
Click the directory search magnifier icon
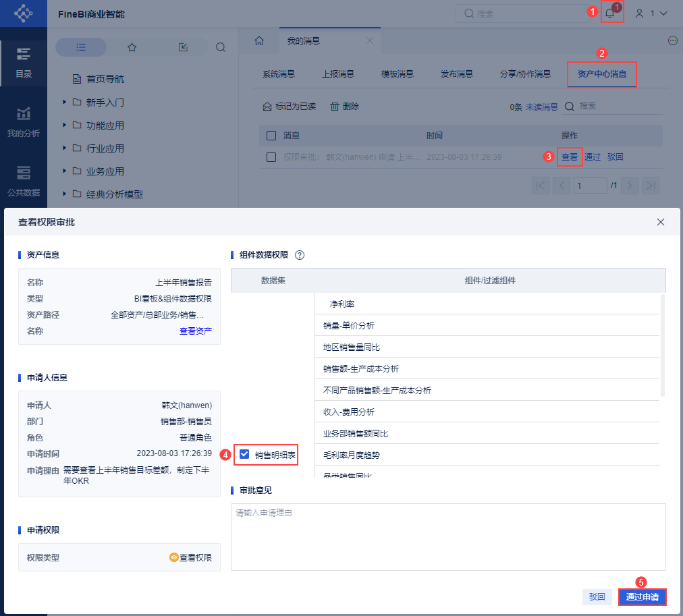point(221,47)
